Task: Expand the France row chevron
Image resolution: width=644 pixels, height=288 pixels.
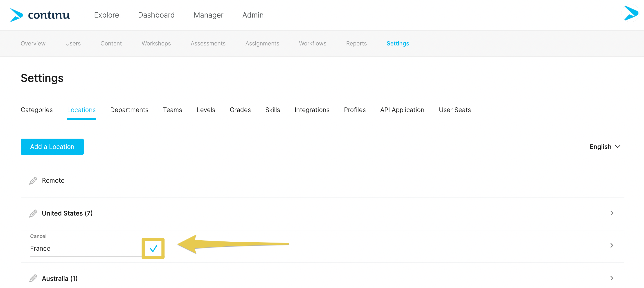Action: click(x=612, y=245)
